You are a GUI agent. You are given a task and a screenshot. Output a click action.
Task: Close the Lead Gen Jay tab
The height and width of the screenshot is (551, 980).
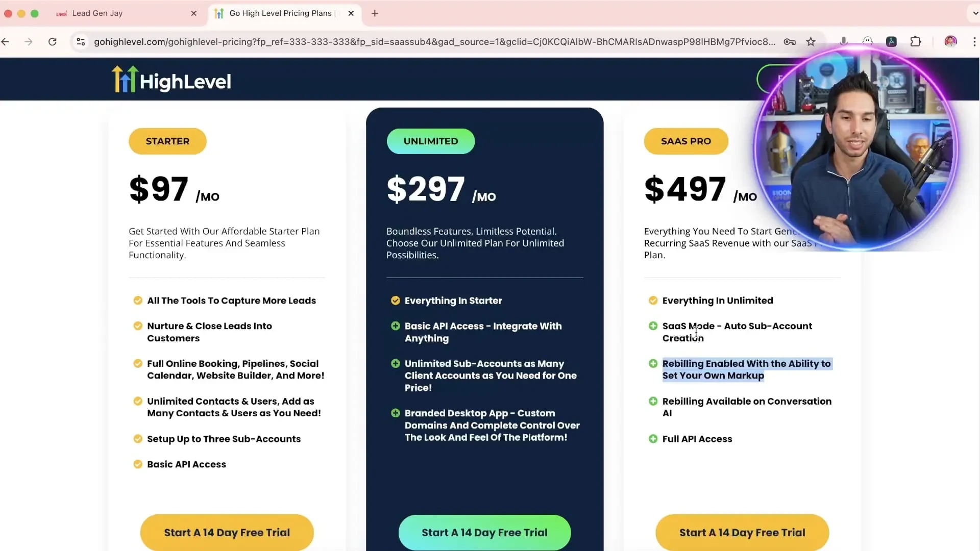(x=194, y=13)
